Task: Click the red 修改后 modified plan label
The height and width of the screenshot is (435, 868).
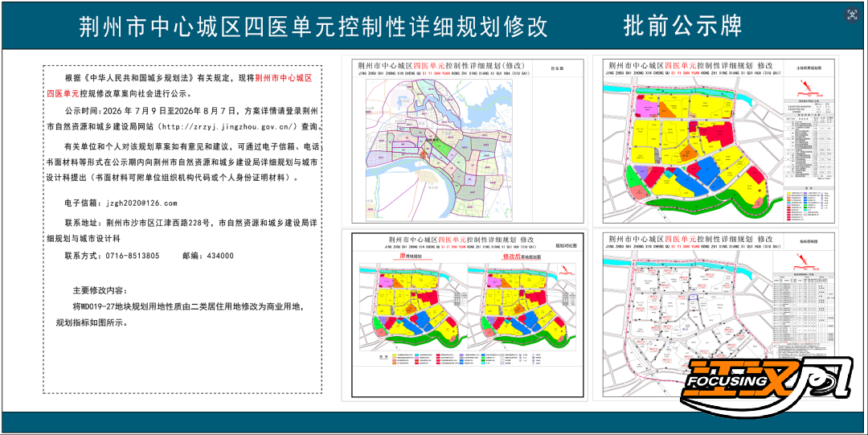Action: coord(512,256)
